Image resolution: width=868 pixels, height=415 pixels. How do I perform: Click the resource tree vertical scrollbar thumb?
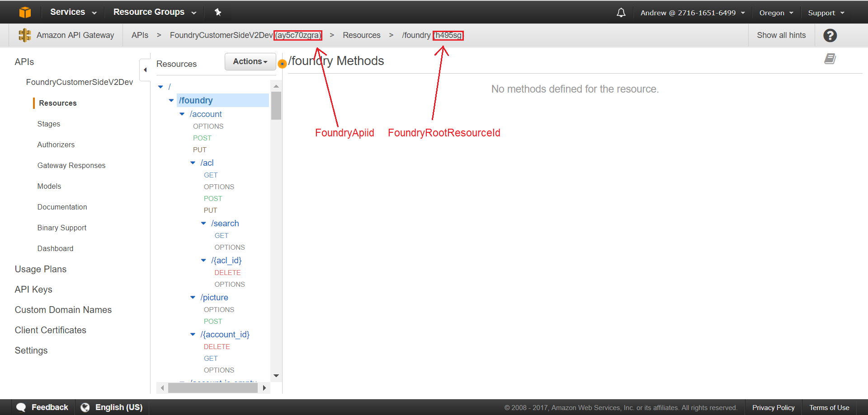coord(276,106)
